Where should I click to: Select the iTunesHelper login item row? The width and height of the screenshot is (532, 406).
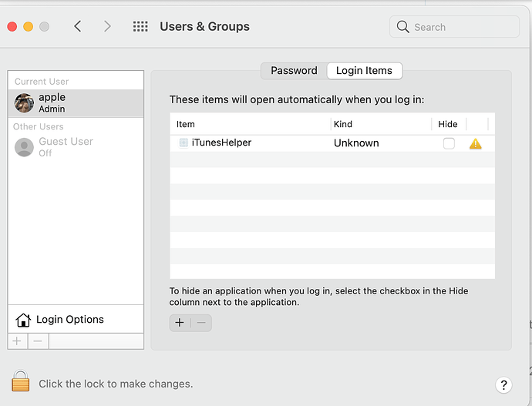254,143
